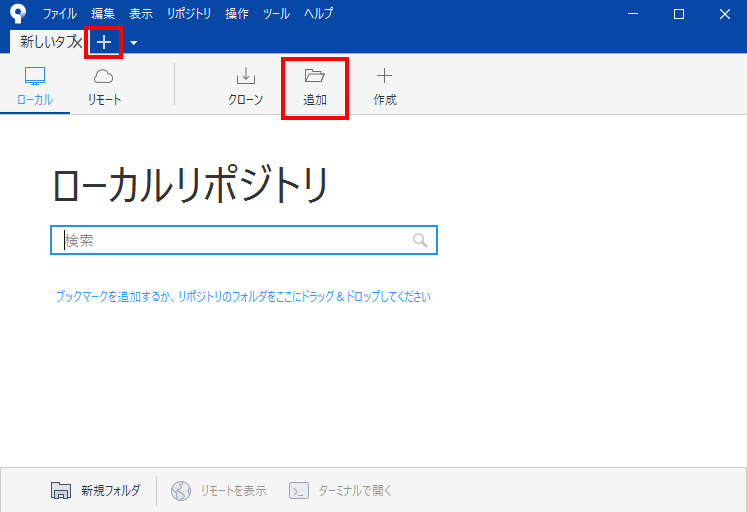Open the 編集 menu

(103, 13)
